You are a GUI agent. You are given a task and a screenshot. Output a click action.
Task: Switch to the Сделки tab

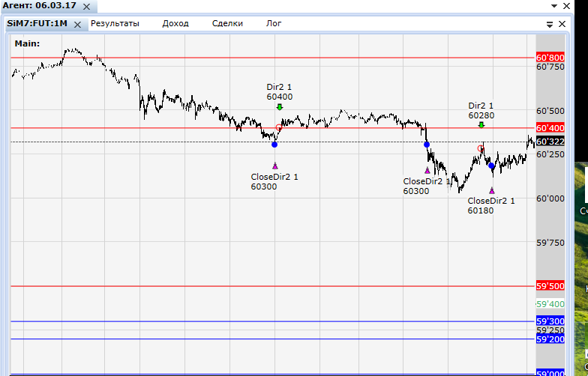pos(227,24)
